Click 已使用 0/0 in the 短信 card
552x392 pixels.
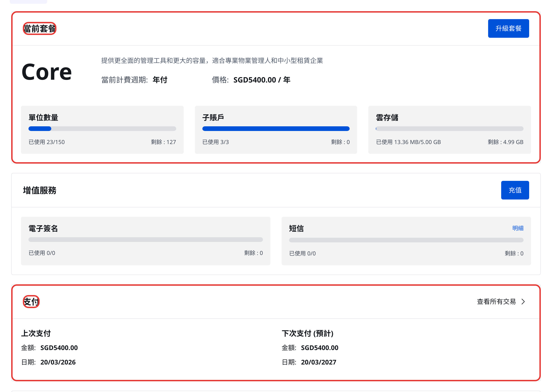302,254
